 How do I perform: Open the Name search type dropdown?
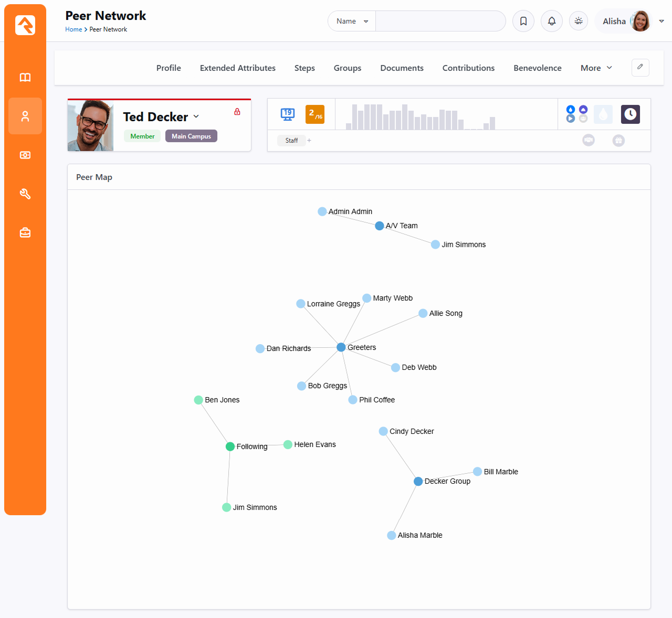pos(352,21)
